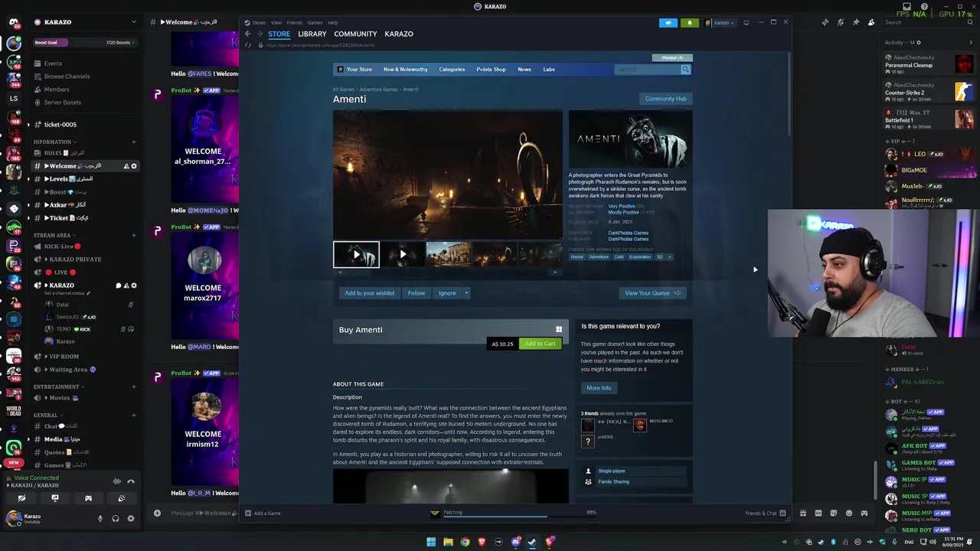Open the Steam Friends menu
This screenshot has width=980, height=551.
[x=294, y=22]
